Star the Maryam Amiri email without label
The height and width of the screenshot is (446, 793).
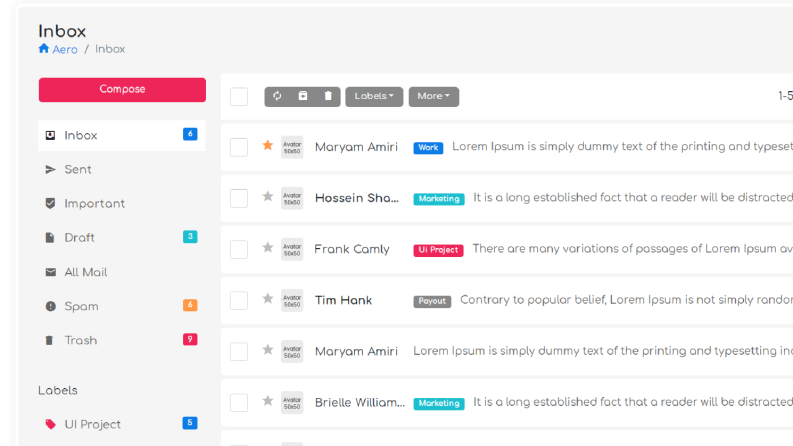pos(268,349)
